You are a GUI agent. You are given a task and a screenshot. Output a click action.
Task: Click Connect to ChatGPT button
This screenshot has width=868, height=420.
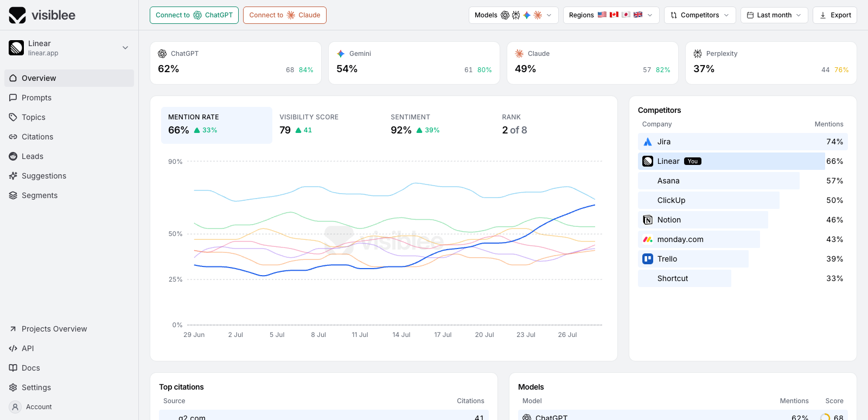click(194, 15)
